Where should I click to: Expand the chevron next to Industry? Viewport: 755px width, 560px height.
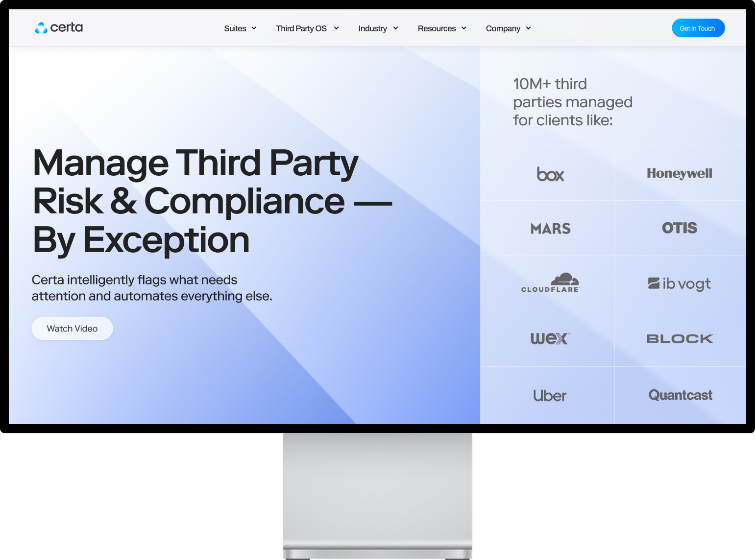pos(395,28)
